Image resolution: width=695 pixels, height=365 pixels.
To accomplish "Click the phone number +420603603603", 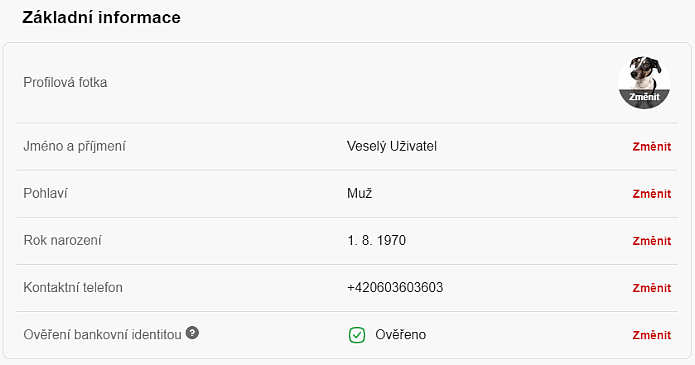I will (x=395, y=287).
